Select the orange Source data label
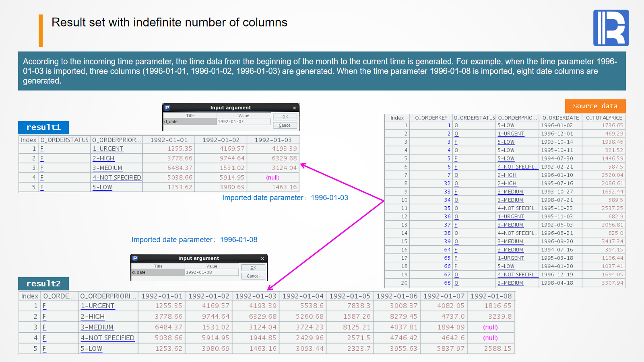This screenshot has height=362, width=644. pos(595,106)
